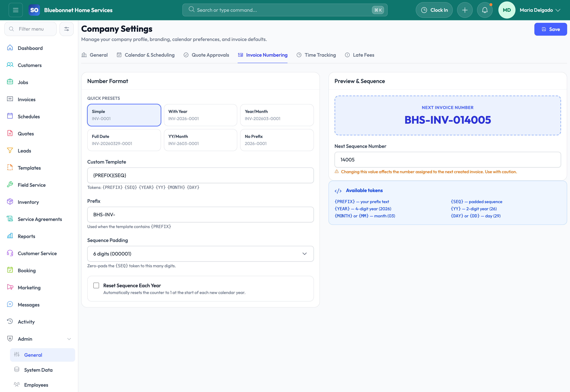Image resolution: width=570 pixels, height=392 pixels.
Task: Click the {SEQ} — padded sequence text
Action: (476, 202)
